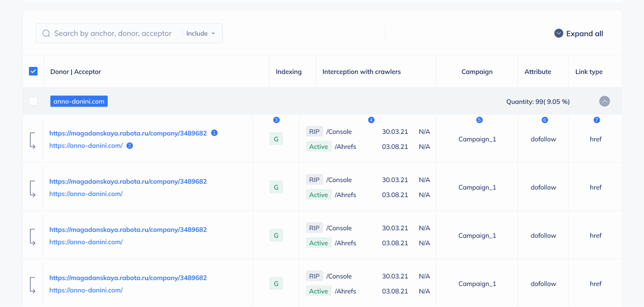This screenshot has height=307, width=644.
Task: Click the Campaign column header
Action: coord(477,72)
